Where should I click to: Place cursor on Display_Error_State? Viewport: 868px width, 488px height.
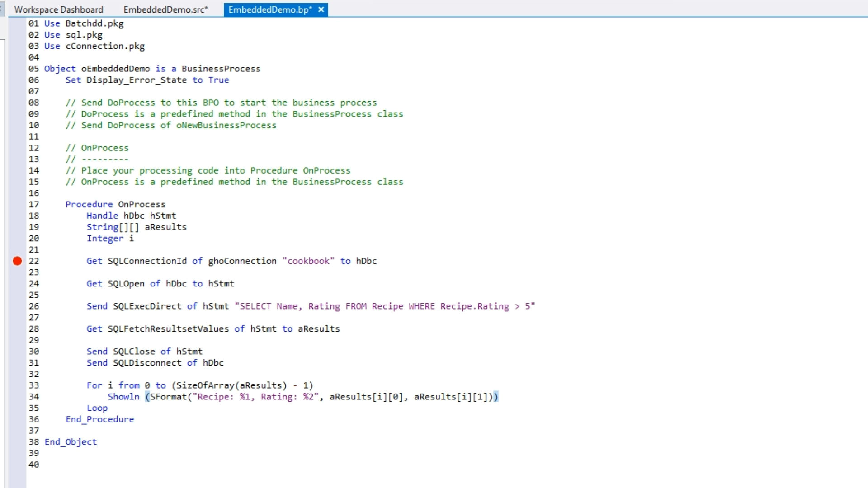(x=137, y=80)
